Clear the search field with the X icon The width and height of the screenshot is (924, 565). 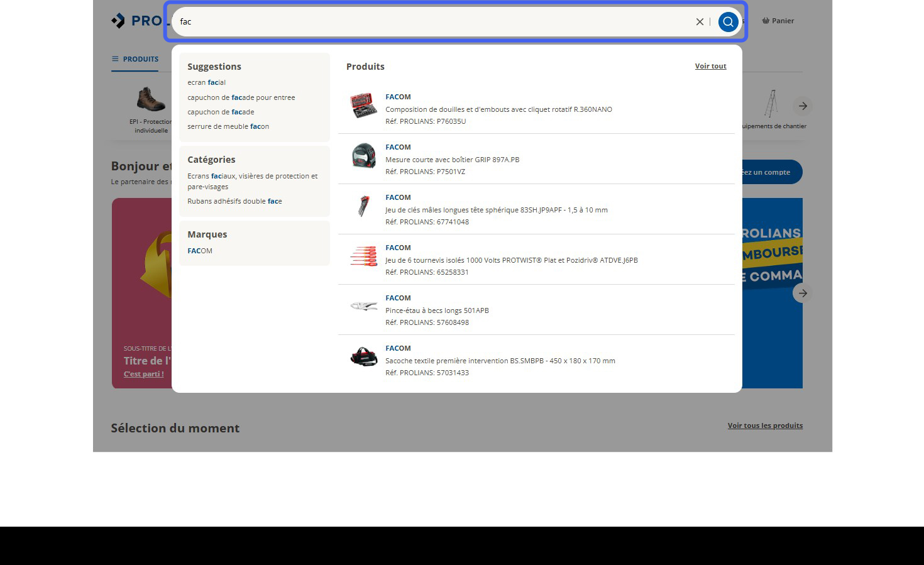[700, 21]
